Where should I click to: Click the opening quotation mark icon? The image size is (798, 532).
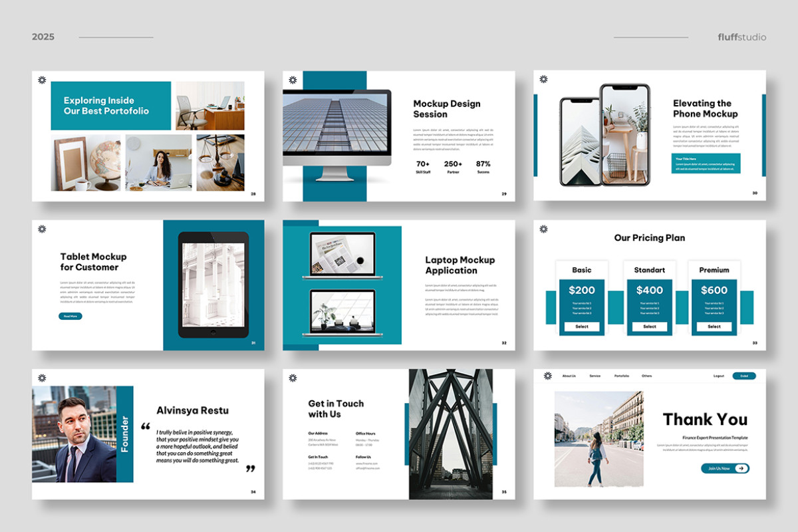[x=146, y=427]
